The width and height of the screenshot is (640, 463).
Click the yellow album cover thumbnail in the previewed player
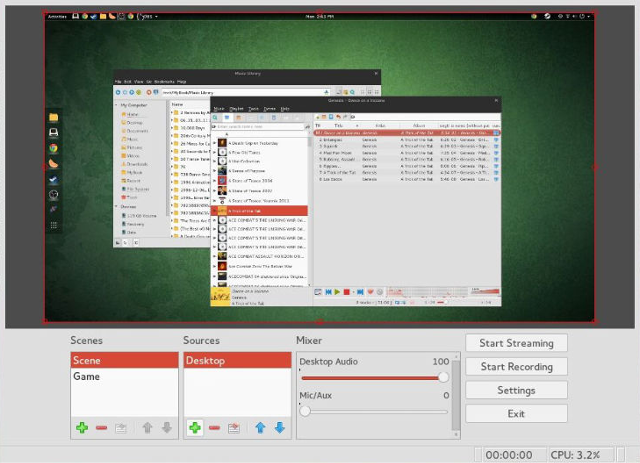click(220, 297)
